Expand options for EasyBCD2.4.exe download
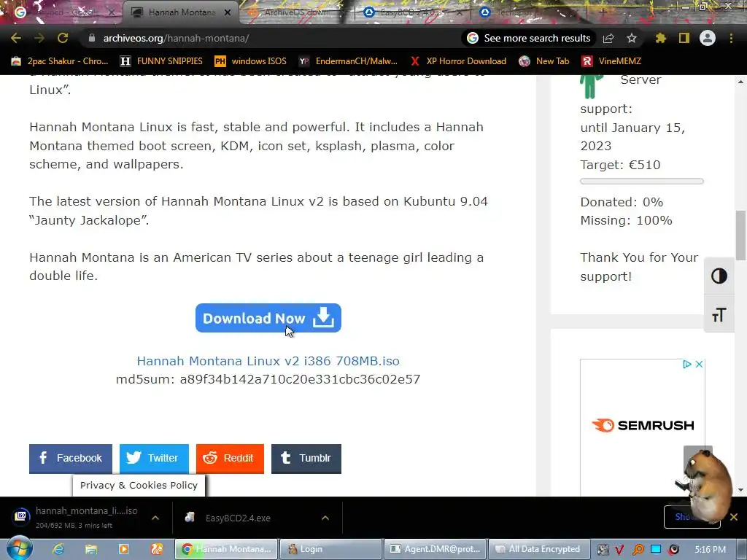 point(325,518)
